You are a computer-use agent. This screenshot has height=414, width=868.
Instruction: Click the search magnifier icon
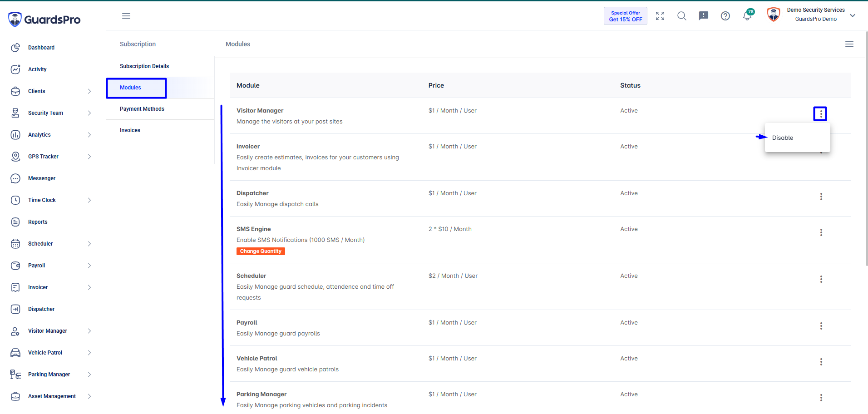(x=681, y=16)
